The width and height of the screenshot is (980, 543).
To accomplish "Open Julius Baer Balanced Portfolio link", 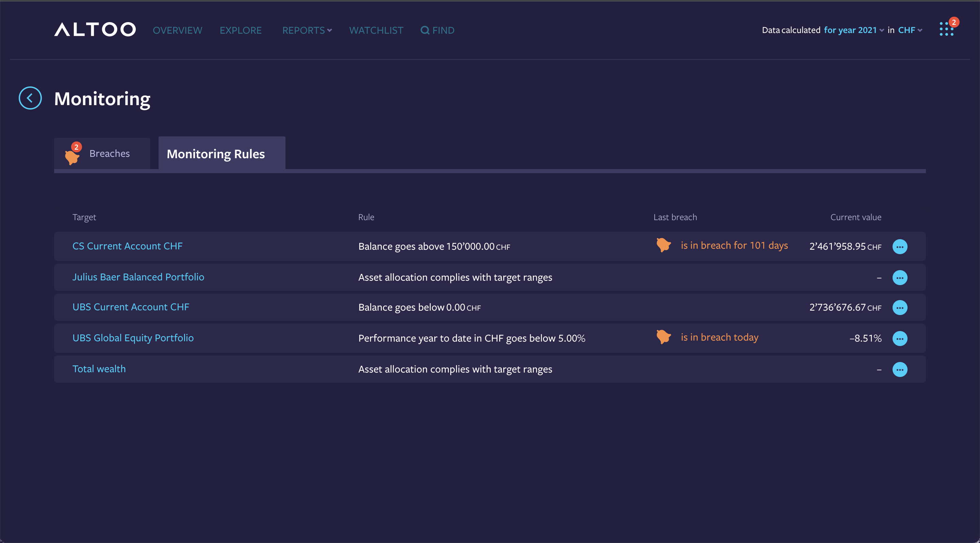I will [x=138, y=277].
